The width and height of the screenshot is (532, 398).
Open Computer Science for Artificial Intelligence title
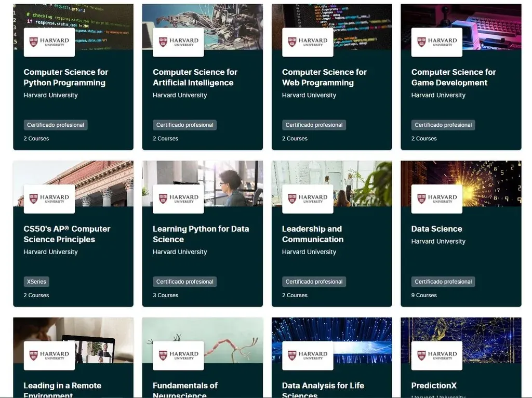point(195,77)
